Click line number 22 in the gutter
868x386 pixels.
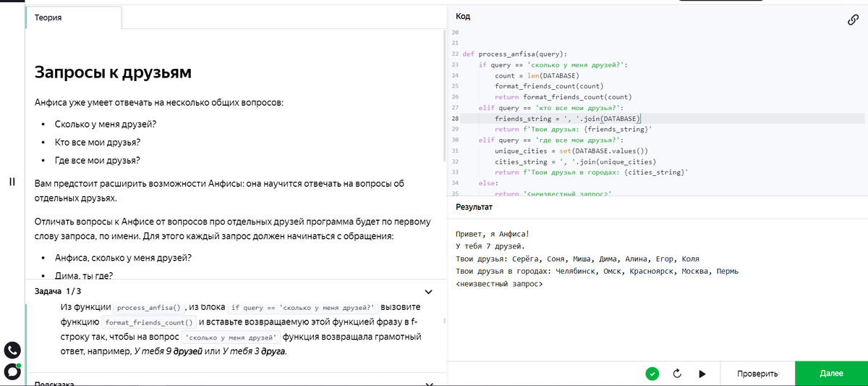[455, 54]
